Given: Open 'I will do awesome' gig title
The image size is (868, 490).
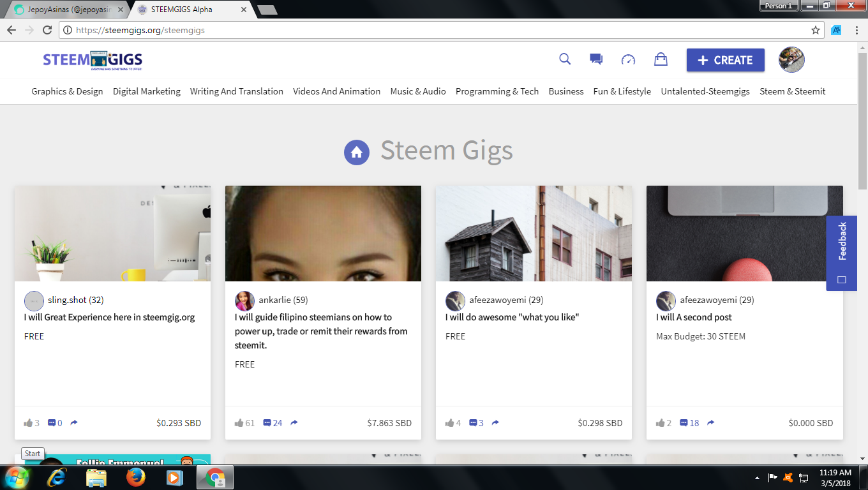Looking at the screenshot, I should 512,317.
